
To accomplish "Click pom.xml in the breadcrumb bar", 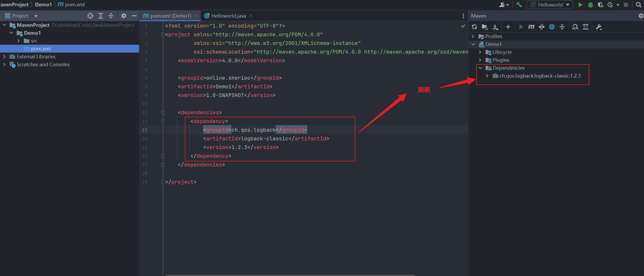I will [75, 5].
